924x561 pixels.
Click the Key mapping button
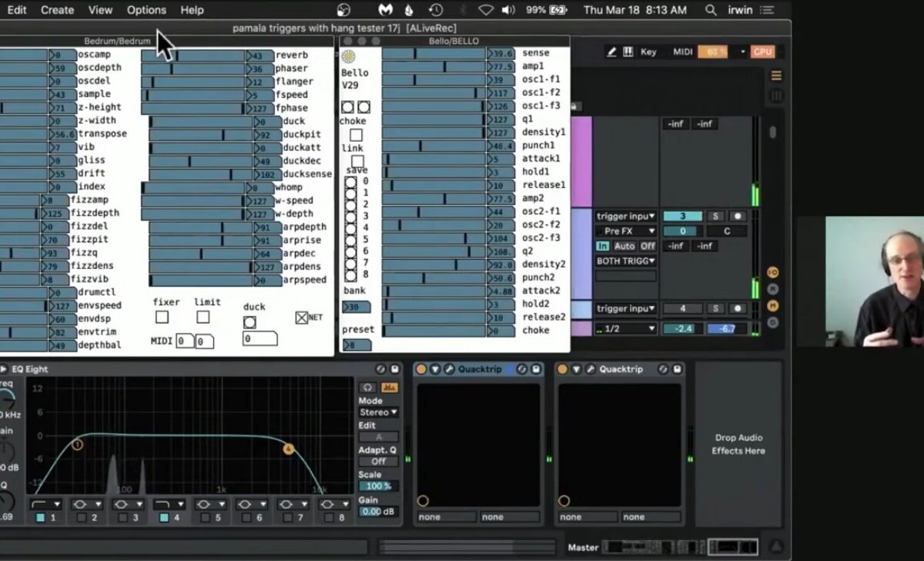(x=648, y=52)
